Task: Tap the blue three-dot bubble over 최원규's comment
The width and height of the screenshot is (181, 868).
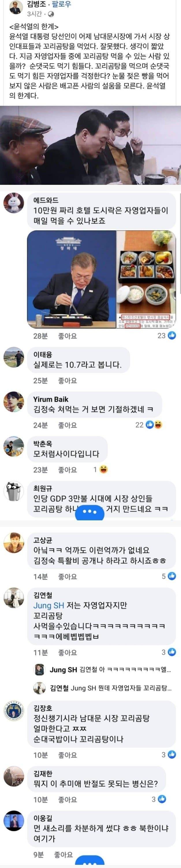Action: [90, 512]
